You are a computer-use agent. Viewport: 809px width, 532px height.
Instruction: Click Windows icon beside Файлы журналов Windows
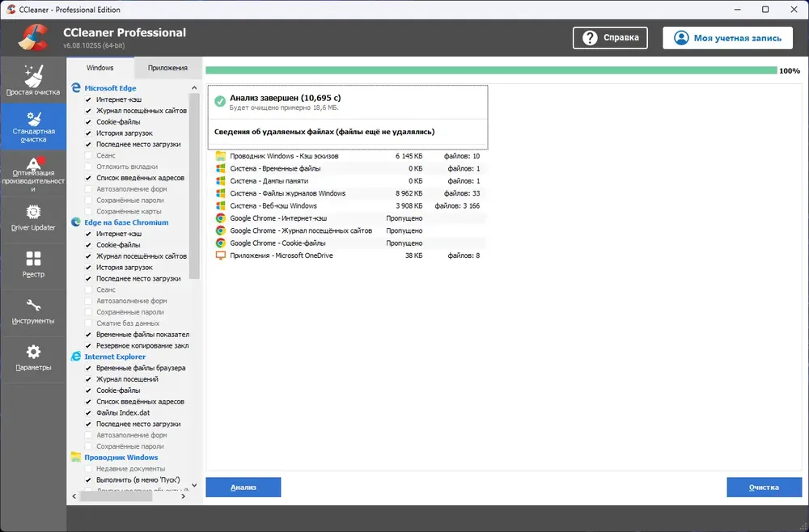click(220, 193)
